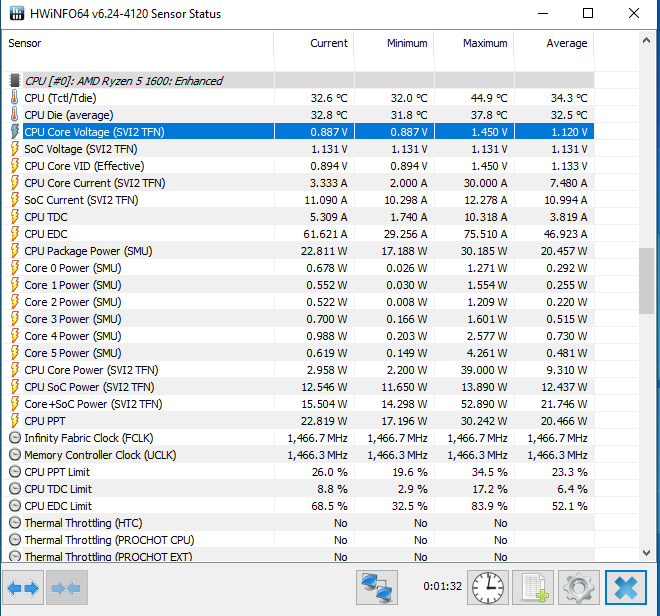The width and height of the screenshot is (660, 616).
Task: Click the scrollbar down arrow
Action: 647,553
